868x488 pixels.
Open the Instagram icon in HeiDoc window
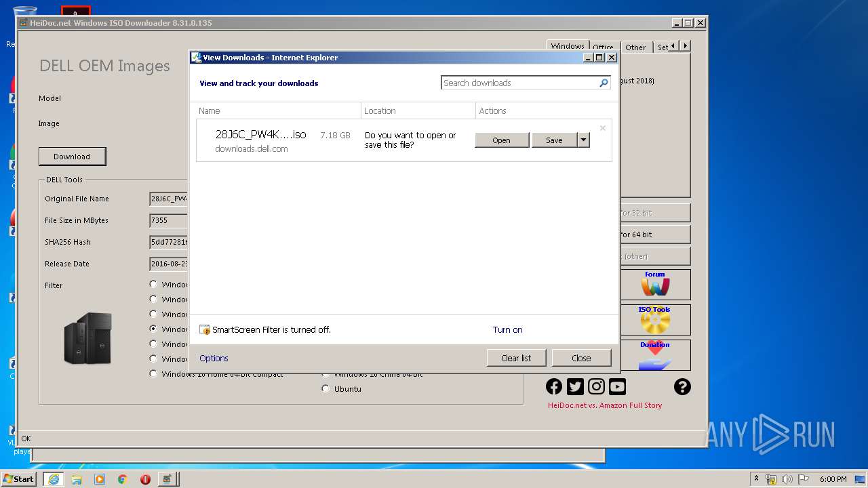pyautogui.click(x=596, y=386)
